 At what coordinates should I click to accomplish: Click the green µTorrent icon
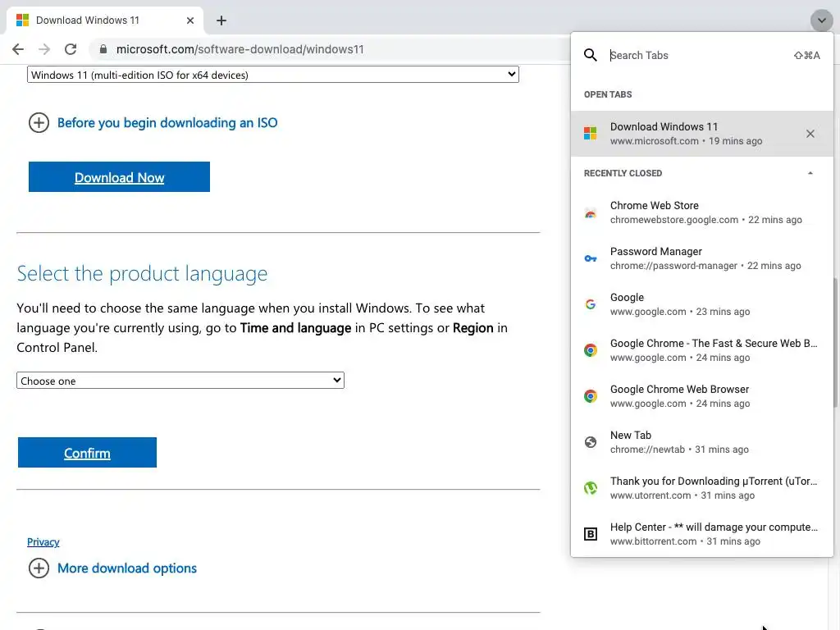[x=591, y=488]
